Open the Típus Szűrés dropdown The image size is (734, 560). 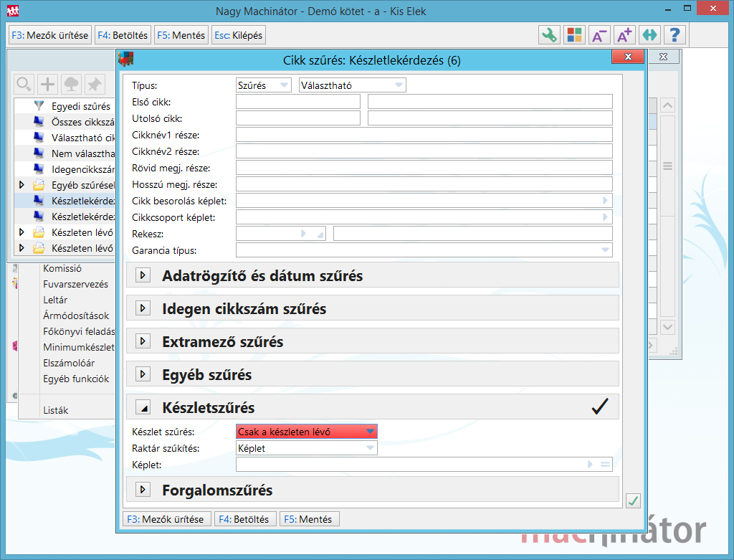[x=284, y=85]
